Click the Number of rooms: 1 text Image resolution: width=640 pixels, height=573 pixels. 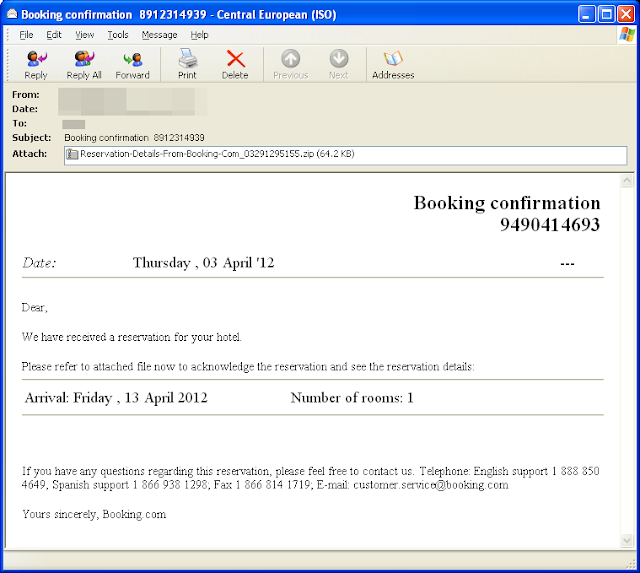pyautogui.click(x=352, y=398)
